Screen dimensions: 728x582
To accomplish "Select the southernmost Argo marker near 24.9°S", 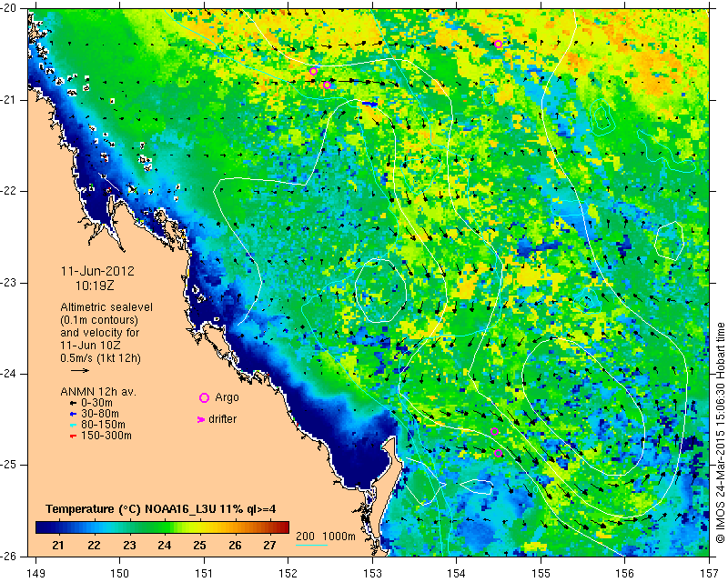I will click(x=498, y=454).
